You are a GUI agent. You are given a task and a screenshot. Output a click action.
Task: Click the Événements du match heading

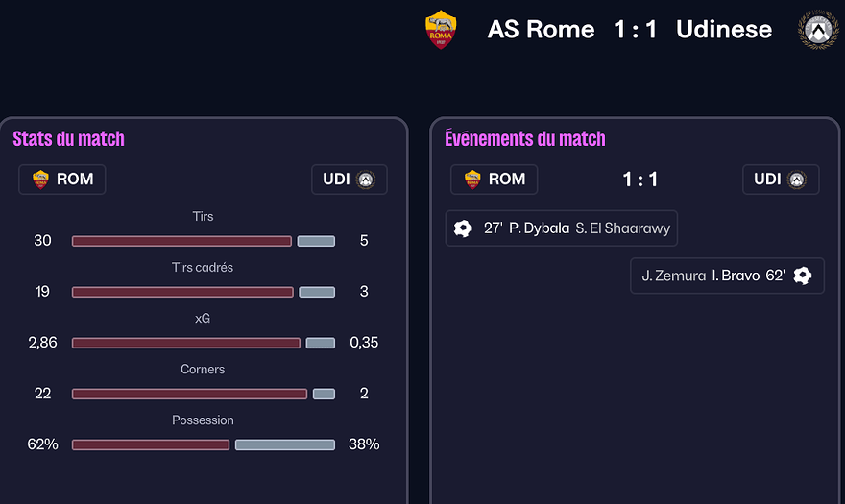pyautogui.click(x=524, y=139)
